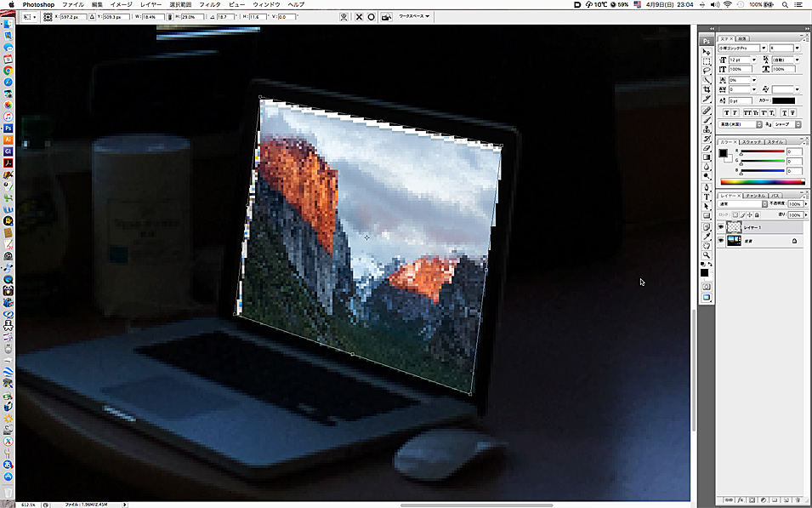Screen dimensions: 812x508
Task: Open the 12 pt font size dropdown
Action: pyautogui.click(x=754, y=60)
